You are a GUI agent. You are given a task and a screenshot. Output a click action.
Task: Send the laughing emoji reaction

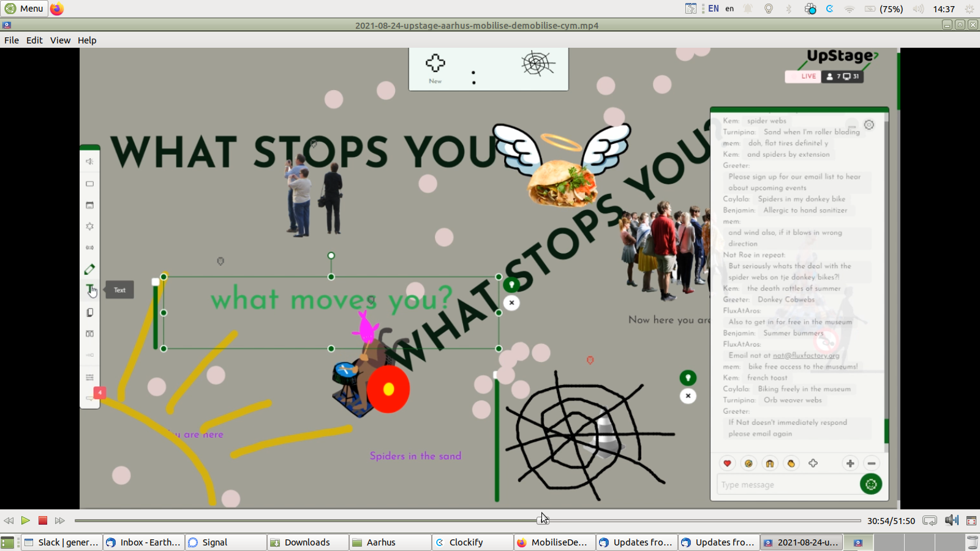(748, 463)
